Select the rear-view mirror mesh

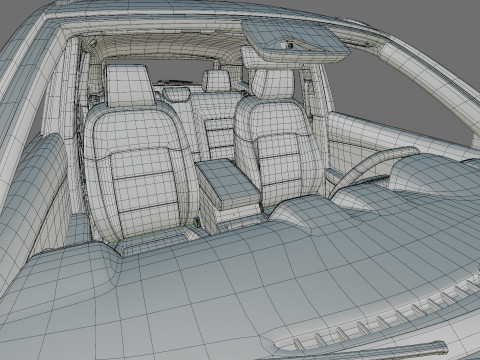pyautogui.click(x=295, y=40)
